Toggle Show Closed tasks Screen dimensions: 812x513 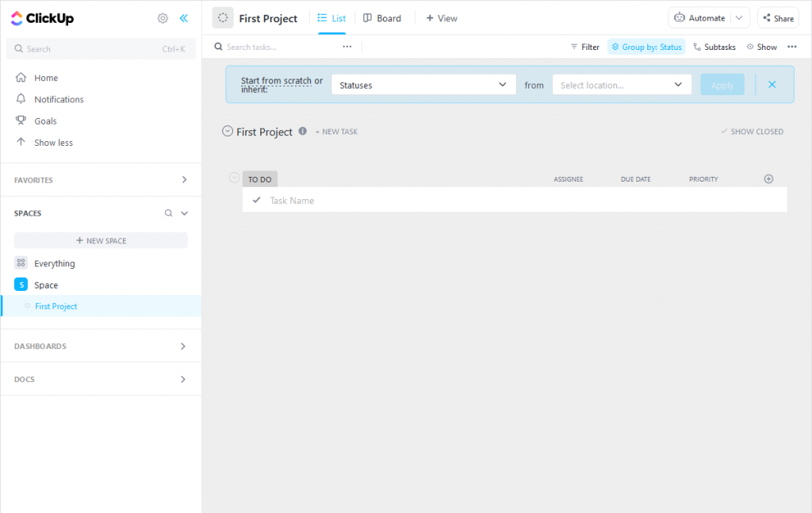click(752, 132)
